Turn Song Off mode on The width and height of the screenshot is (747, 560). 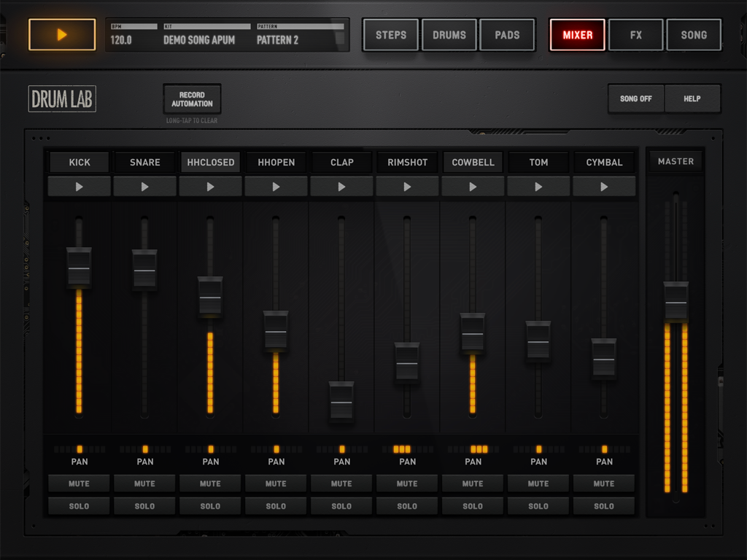[635, 98]
